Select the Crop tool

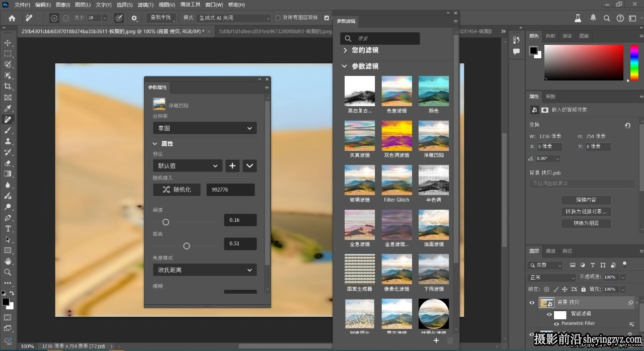8,86
